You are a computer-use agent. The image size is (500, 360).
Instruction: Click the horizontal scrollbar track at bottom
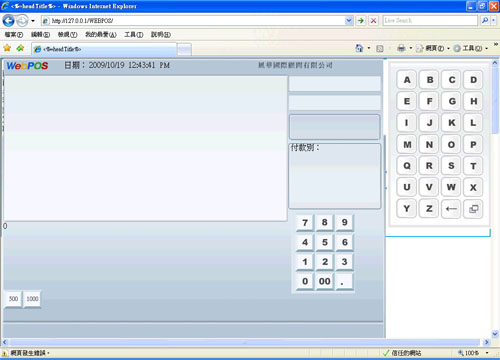pos(245,342)
